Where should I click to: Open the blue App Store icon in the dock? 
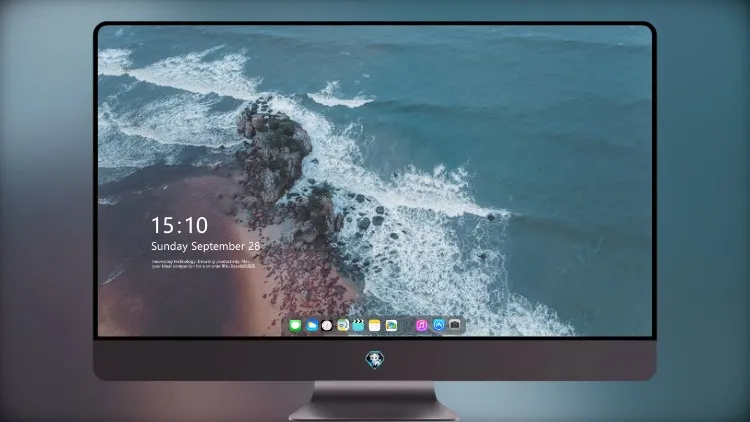439,325
